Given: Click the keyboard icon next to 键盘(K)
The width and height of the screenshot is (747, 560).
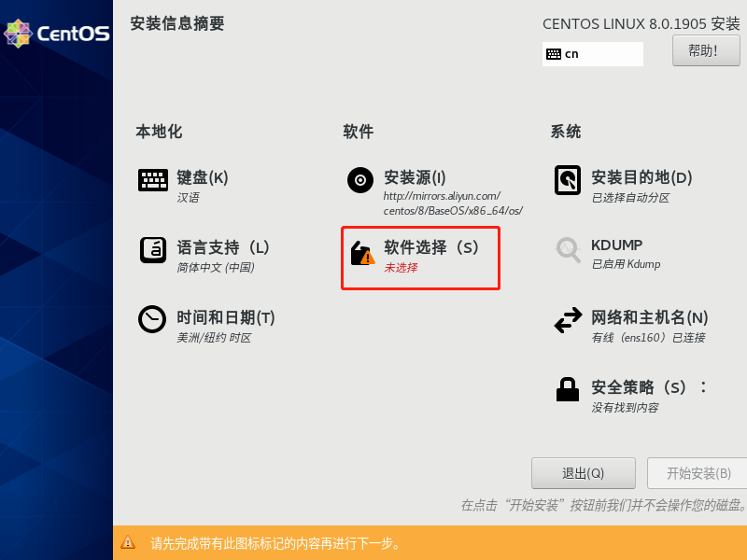Looking at the screenshot, I should tap(153, 180).
